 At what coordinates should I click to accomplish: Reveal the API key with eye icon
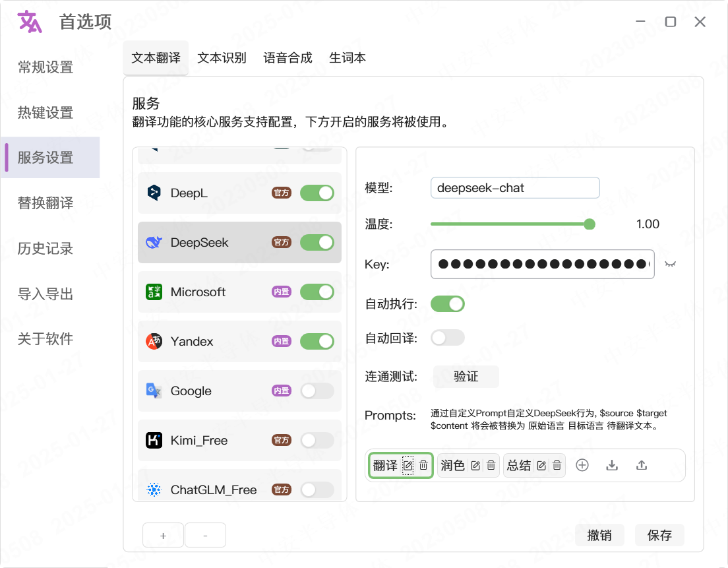[x=671, y=264]
